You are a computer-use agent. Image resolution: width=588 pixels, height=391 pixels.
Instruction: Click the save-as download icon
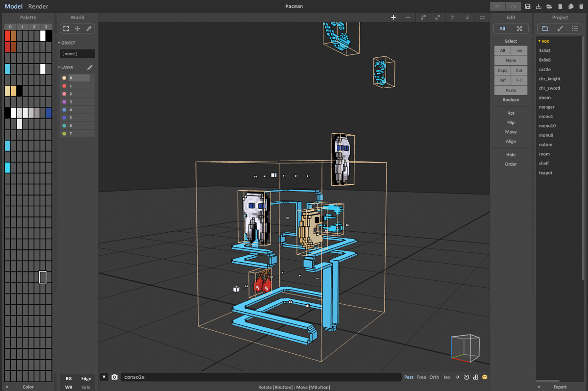pyautogui.click(x=539, y=6)
